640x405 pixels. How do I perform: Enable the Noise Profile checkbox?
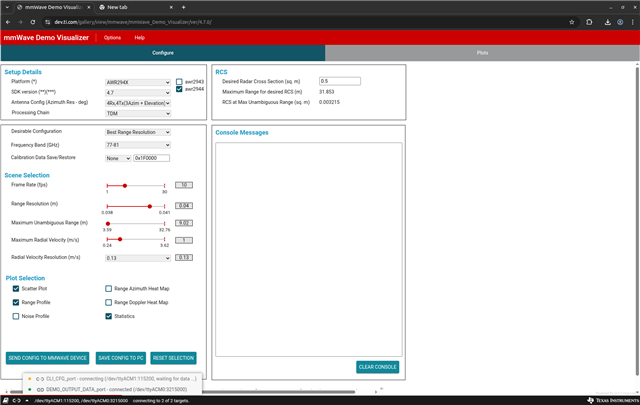tap(16, 316)
